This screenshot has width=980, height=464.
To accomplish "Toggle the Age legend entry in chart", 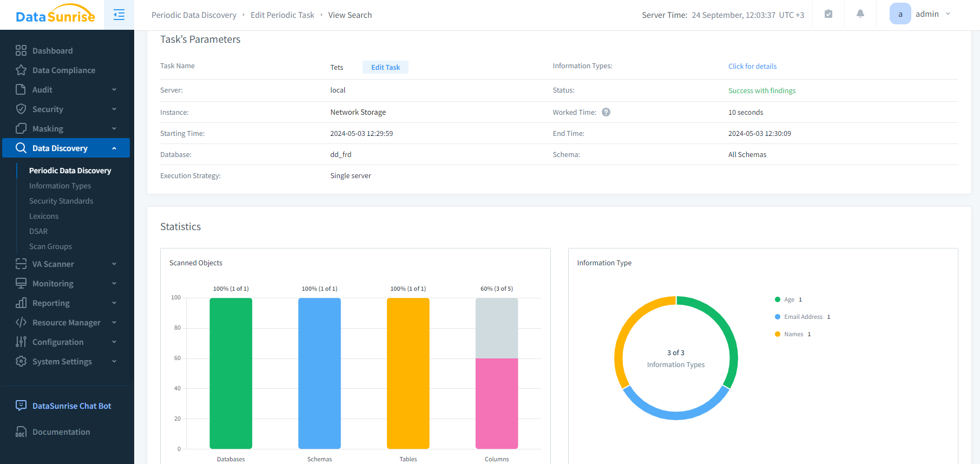I will tap(788, 299).
